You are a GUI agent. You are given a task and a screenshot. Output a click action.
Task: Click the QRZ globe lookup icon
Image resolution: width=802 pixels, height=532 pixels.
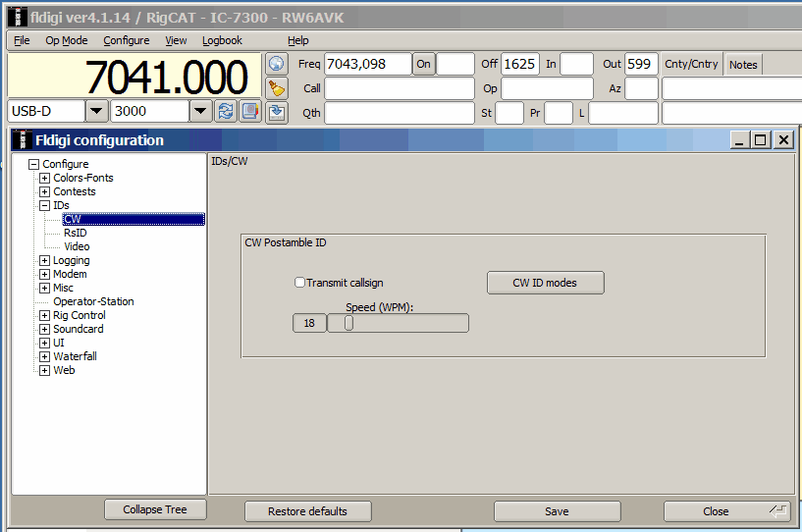[277, 64]
